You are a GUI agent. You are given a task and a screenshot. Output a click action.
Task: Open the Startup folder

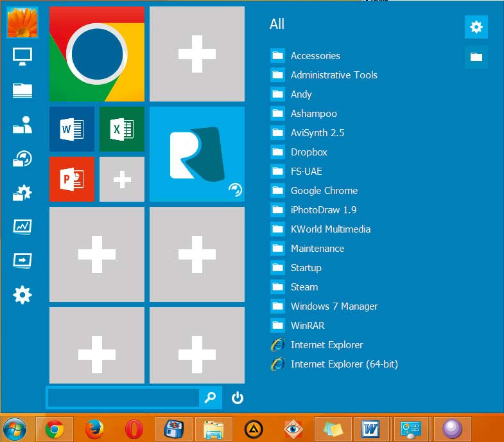coord(296,268)
